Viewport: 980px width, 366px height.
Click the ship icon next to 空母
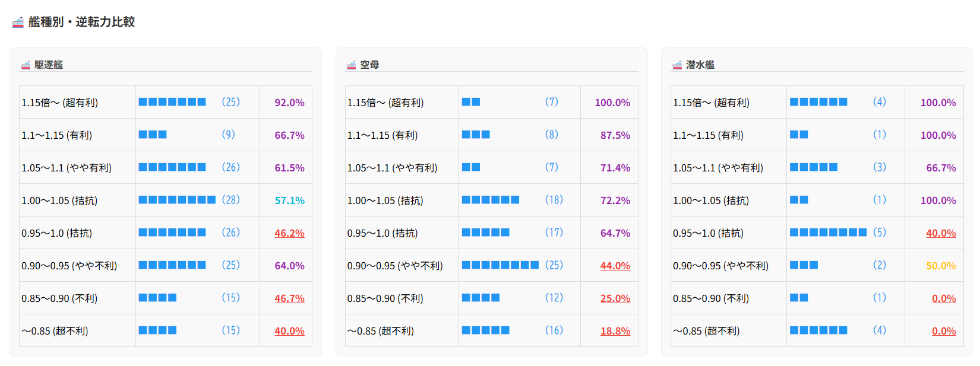point(351,65)
